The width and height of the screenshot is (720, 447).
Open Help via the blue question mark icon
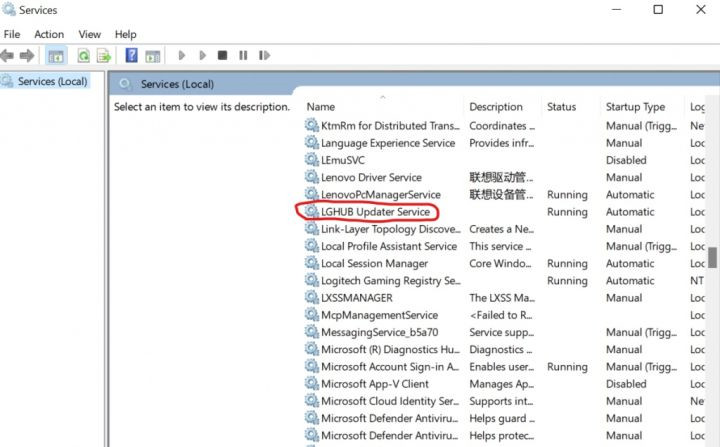(131, 56)
